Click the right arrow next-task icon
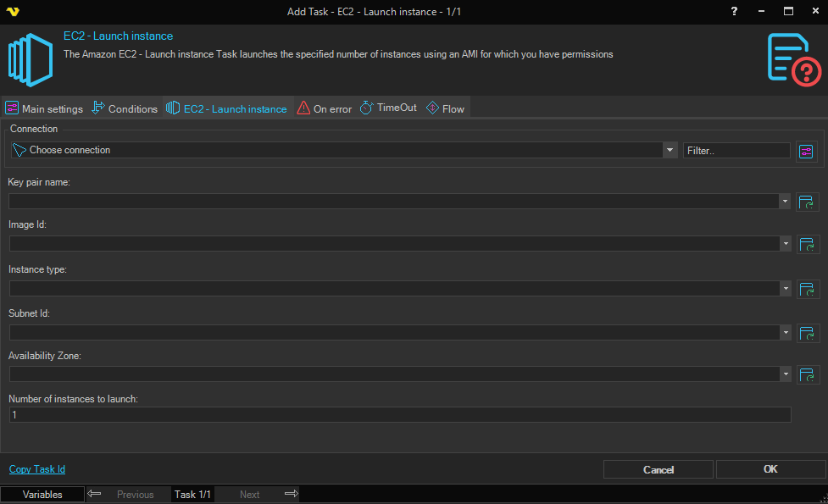 coord(291,494)
